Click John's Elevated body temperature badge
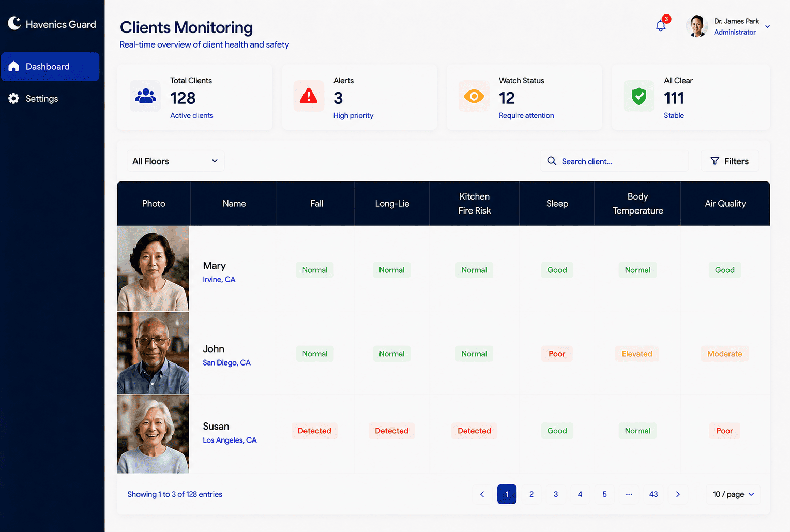 point(637,354)
